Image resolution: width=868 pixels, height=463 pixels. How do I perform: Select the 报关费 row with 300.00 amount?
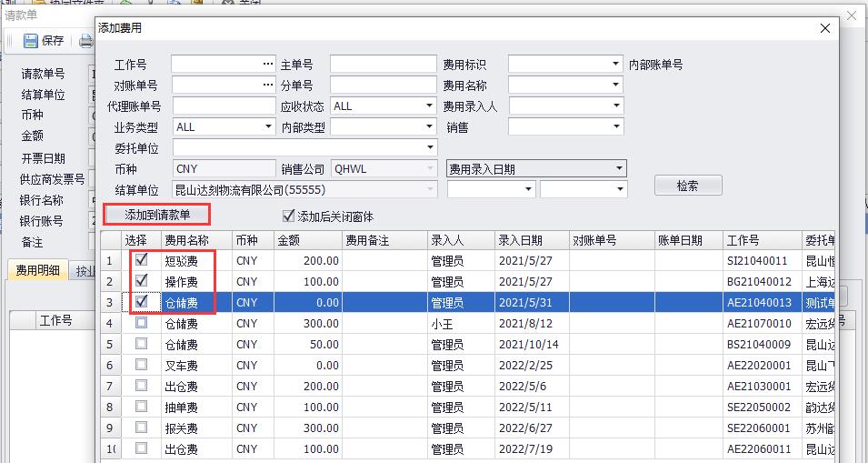182,428
